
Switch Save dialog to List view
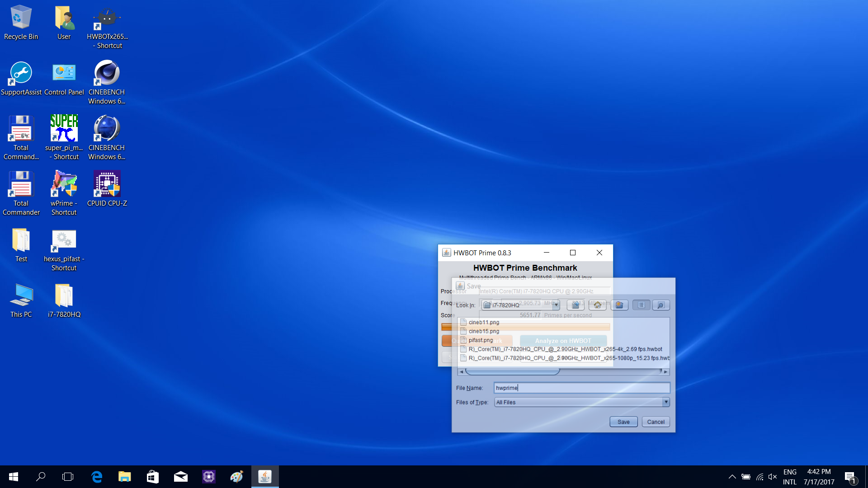641,305
